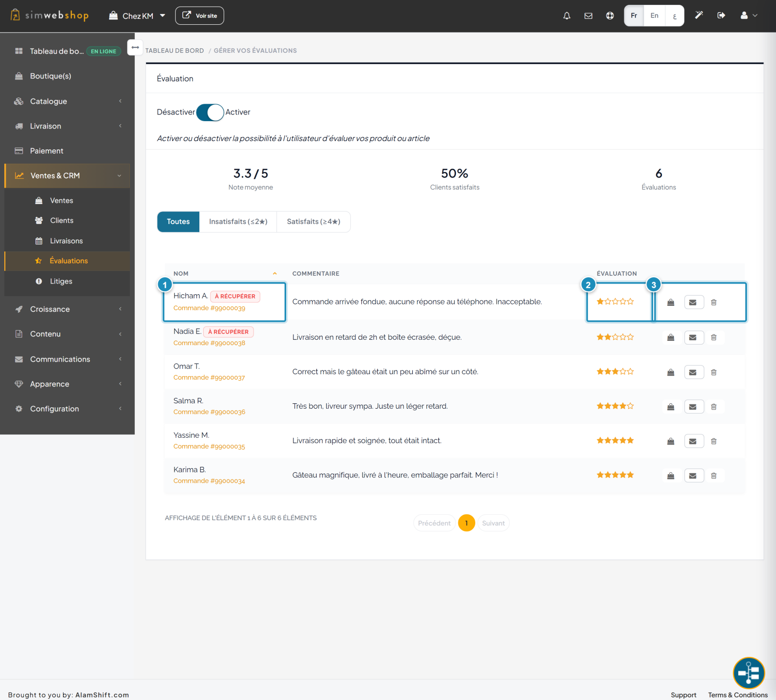Open the Chez KM shop dropdown
The width and height of the screenshot is (776, 700).
pyautogui.click(x=137, y=16)
